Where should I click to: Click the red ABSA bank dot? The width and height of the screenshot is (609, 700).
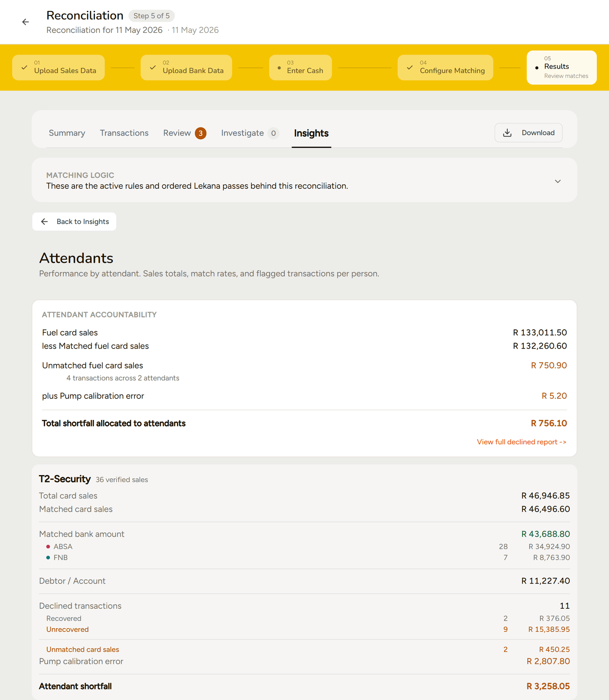coord(48,547)
